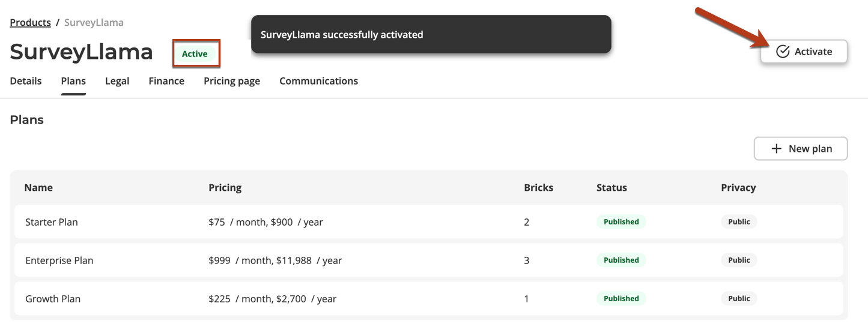868x333 pixels.
Task: Click the Active status badge
Action: click(195, 54)
